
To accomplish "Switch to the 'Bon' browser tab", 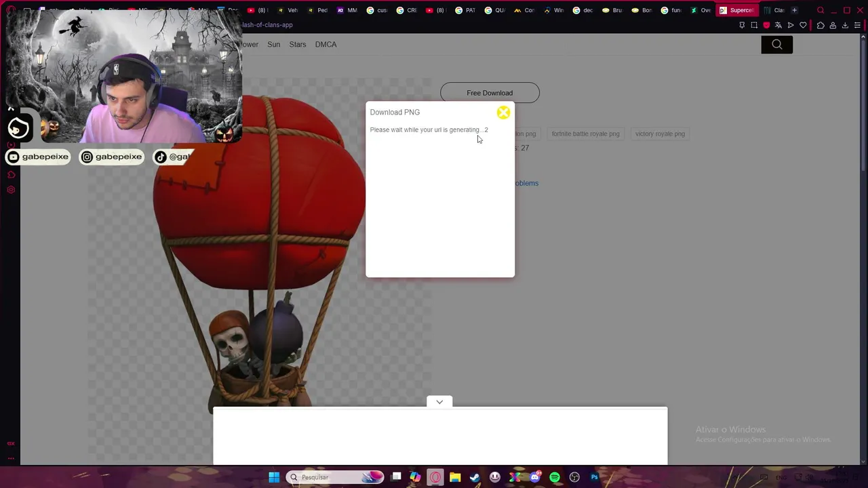I will (x=642, y=10).
